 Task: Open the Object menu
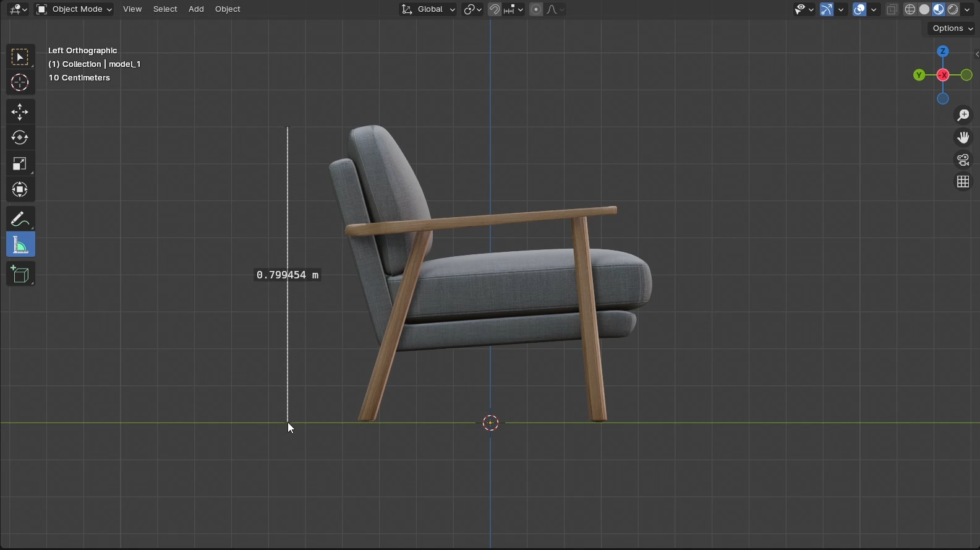[x=228, y=9]
